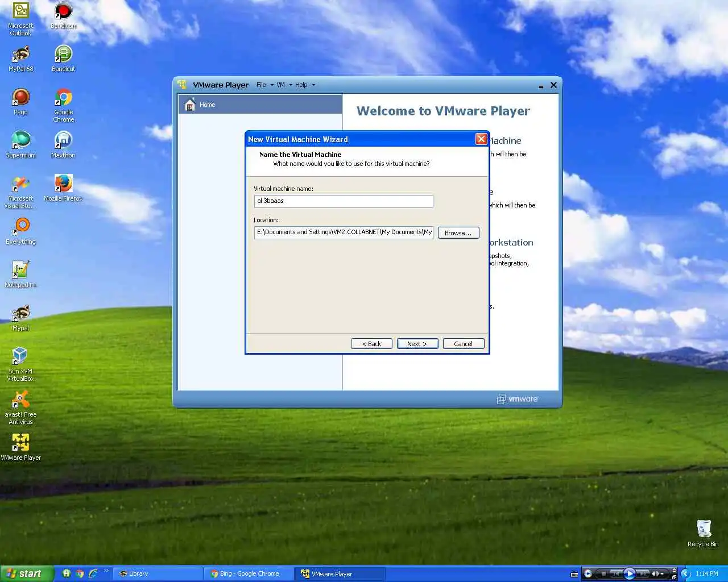The width and height of the screenshot is (728, 582).
Task: Open the volume dropdown on taskbar media player
Action: [x=662, y=573]
